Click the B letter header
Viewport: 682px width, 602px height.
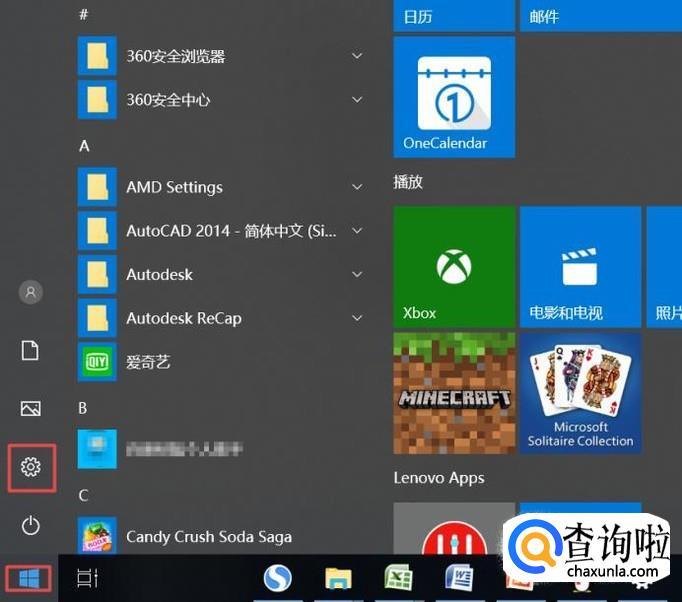[x=83, y=408]
